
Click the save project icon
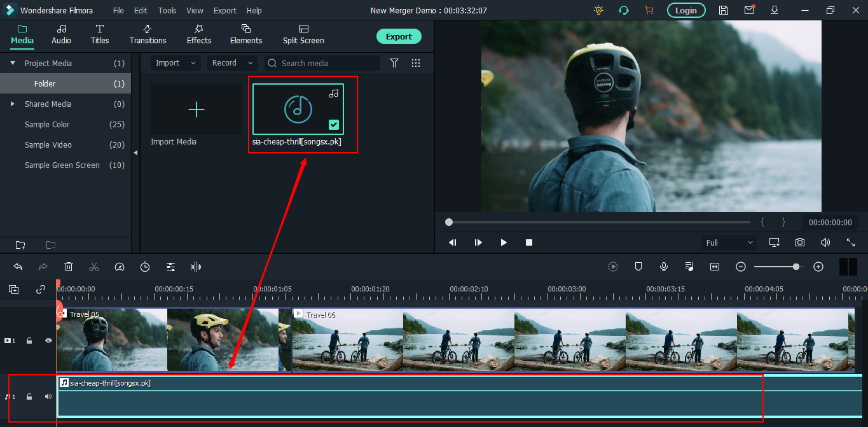coord(724,10)
